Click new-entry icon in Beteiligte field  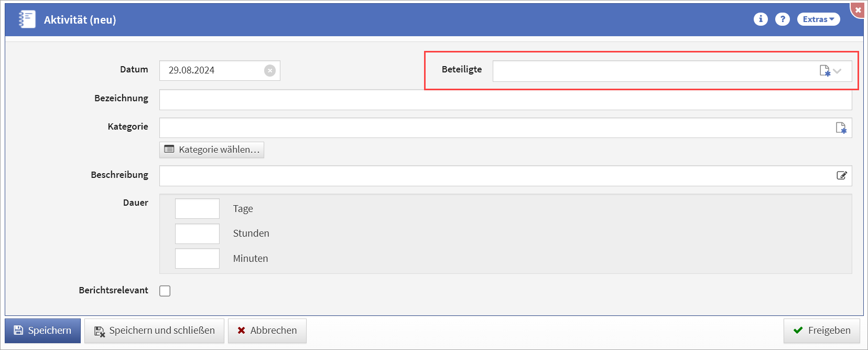(x=824, y=71)
